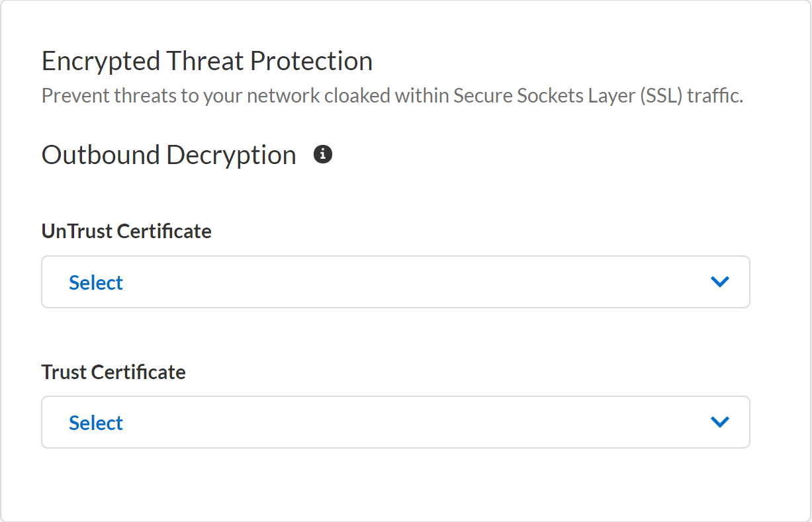
Task: Click the Encrypted Threat Protection title
Action: (x=206, y=61)
